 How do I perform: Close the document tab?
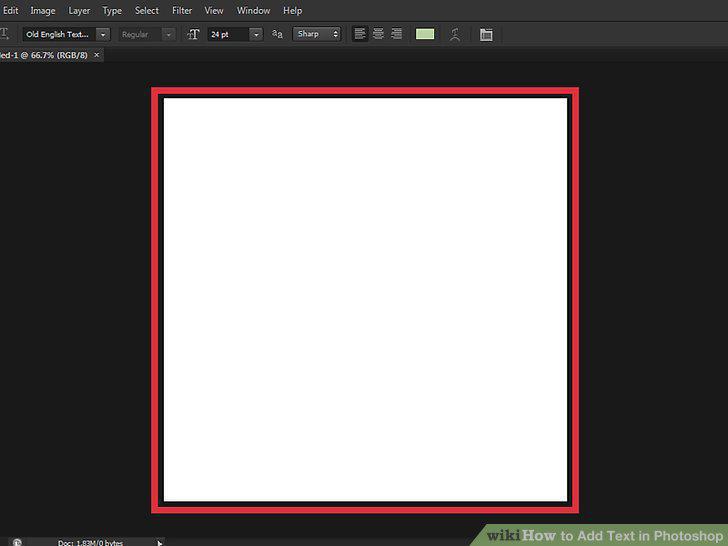[x=97, y=55]
